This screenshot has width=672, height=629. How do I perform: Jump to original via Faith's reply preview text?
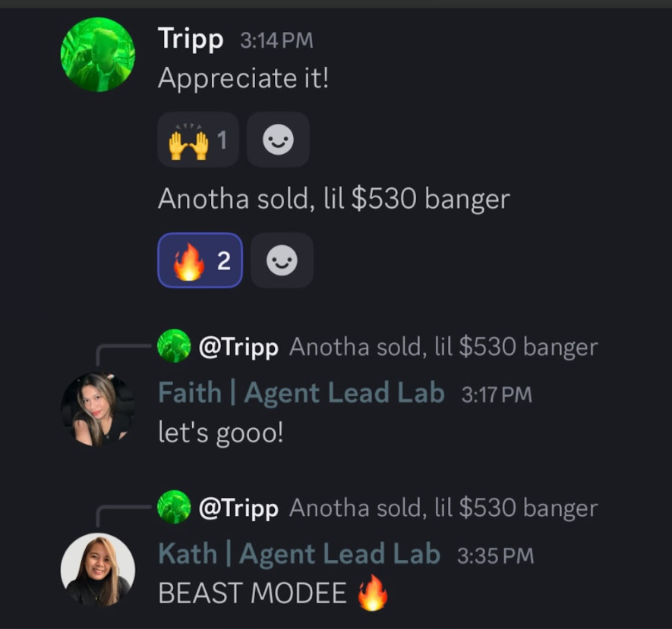(x=443, y=347)
